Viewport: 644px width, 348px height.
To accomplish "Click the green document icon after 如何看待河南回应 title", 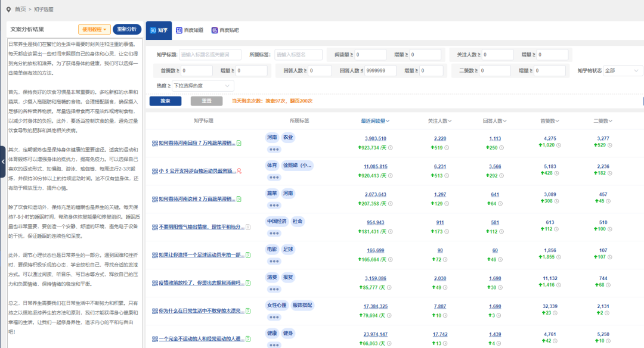I will (239, 143).
